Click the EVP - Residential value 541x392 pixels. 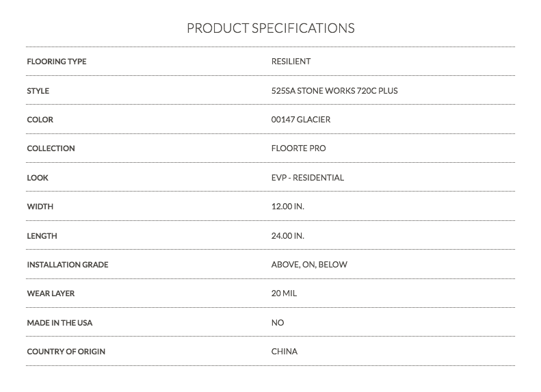pos(307,178)
